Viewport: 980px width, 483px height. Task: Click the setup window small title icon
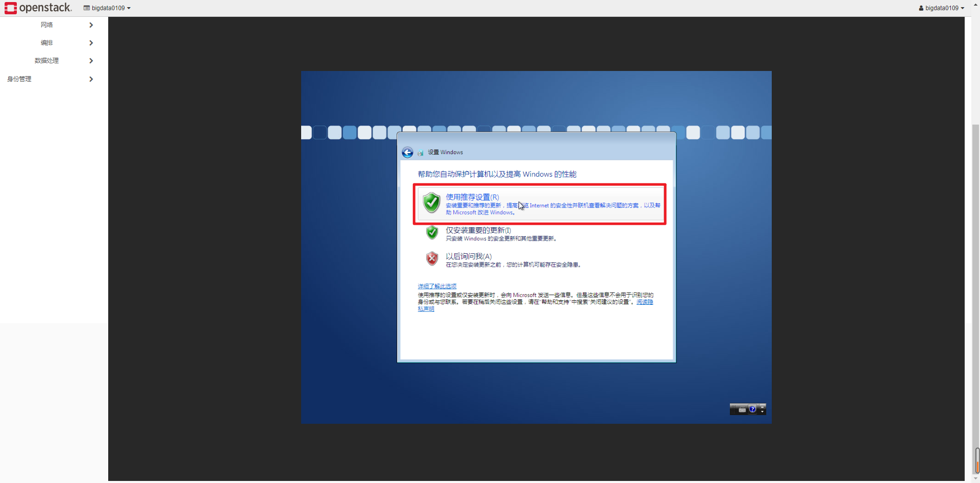(421, 153)
